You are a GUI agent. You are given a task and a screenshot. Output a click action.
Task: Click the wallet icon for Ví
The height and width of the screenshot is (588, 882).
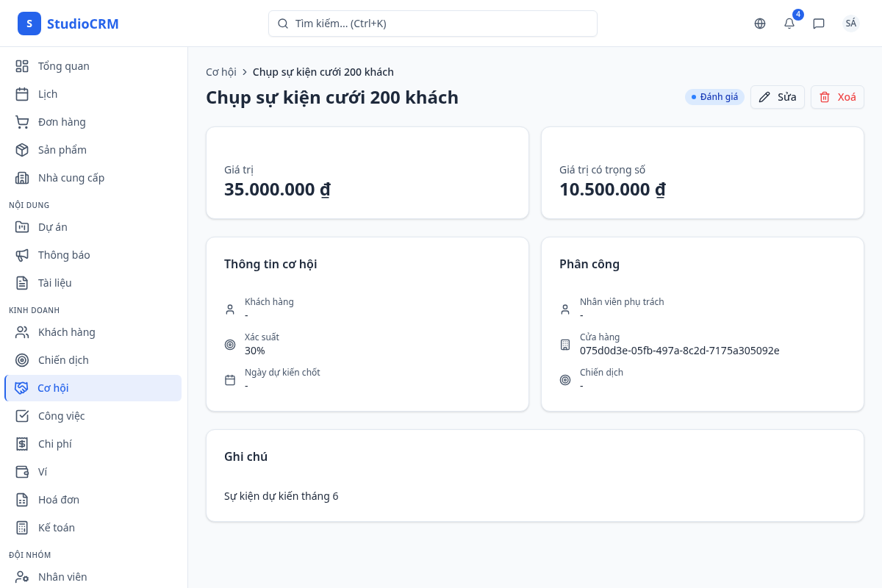(22, 472)
